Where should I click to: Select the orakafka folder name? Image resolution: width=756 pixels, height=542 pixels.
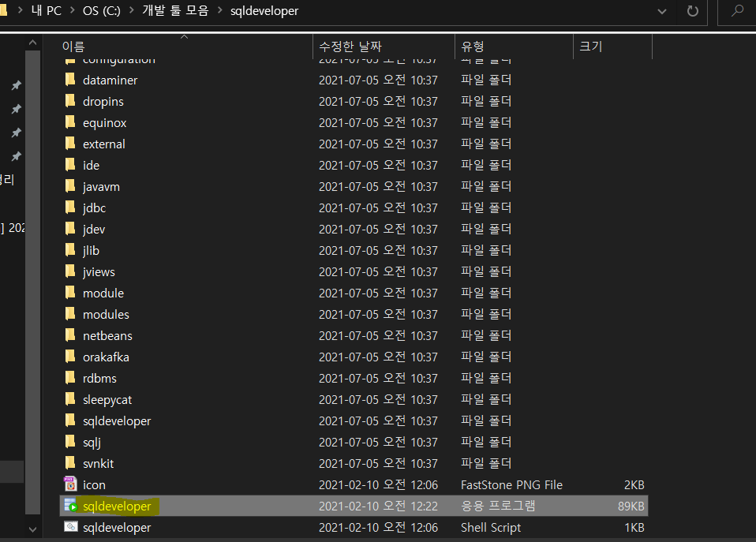click(x=106, y=357)
